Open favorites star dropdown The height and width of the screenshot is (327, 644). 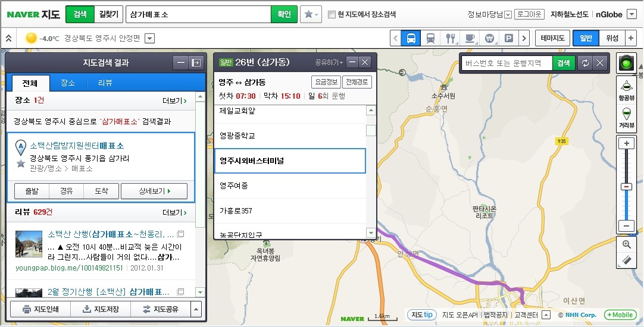[311, 14]
